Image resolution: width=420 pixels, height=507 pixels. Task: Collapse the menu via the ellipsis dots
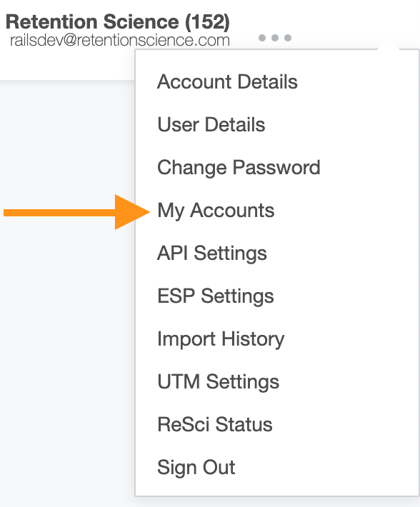point(275,38)
